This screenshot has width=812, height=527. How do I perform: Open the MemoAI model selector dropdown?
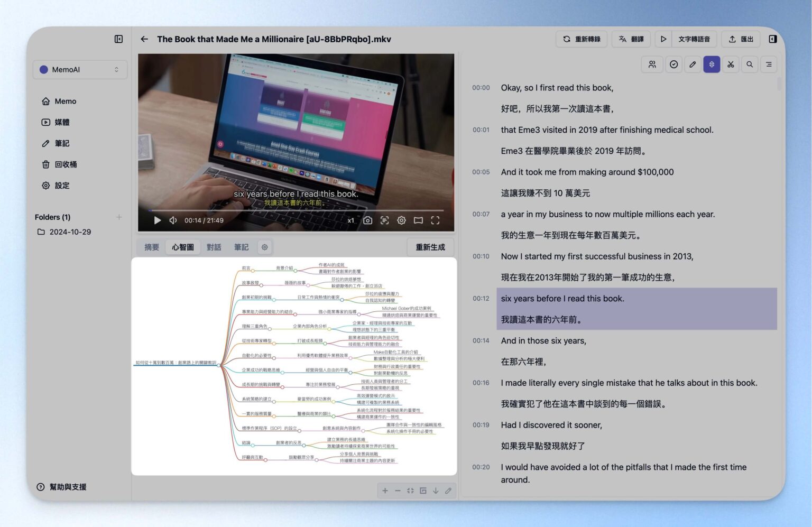pos(80,69)
